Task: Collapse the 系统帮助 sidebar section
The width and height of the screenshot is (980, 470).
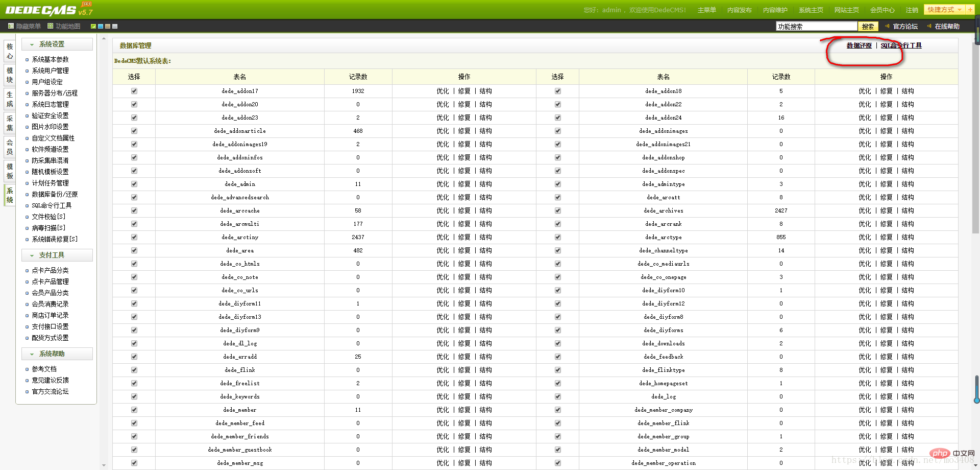Action: (57, 354)
